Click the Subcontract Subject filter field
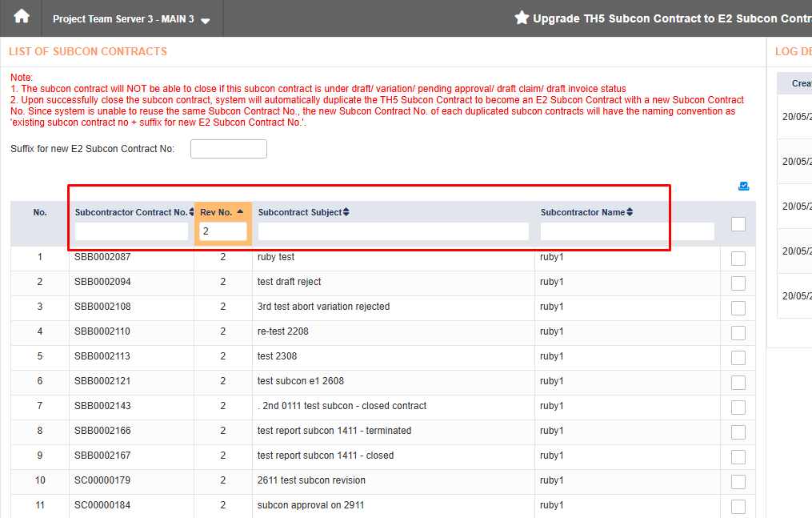This screenshot has height=518, width=812. (394, 231)
